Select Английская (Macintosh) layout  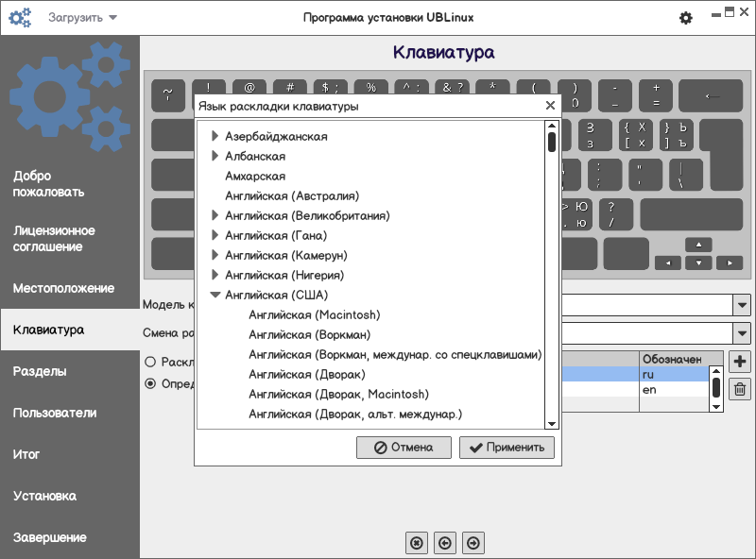point(315,314)
